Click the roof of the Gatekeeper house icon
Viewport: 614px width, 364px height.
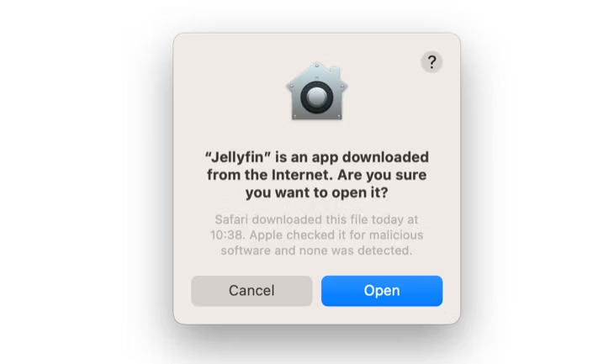click(317, 71)
